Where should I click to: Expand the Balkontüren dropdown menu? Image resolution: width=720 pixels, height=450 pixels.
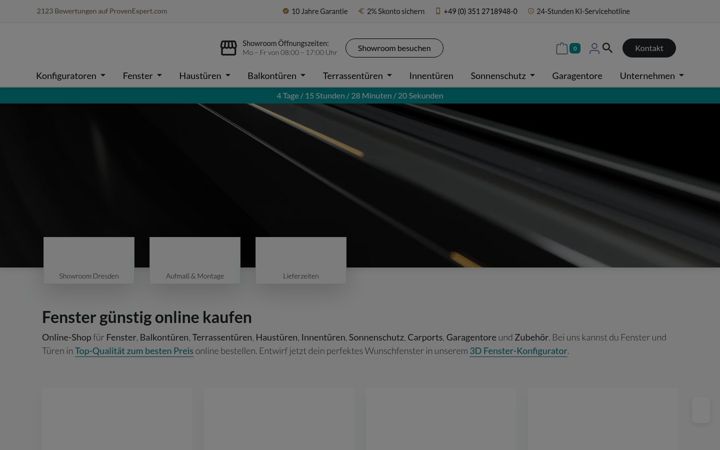276,76
